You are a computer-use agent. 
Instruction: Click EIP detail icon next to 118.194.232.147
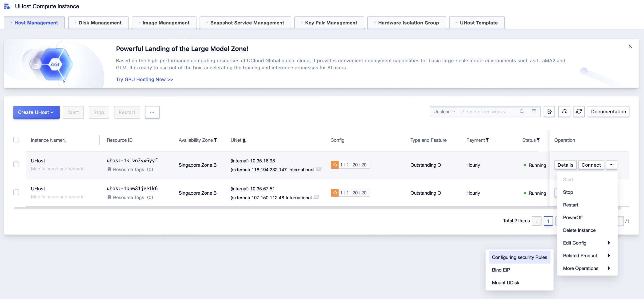point(319,169)
